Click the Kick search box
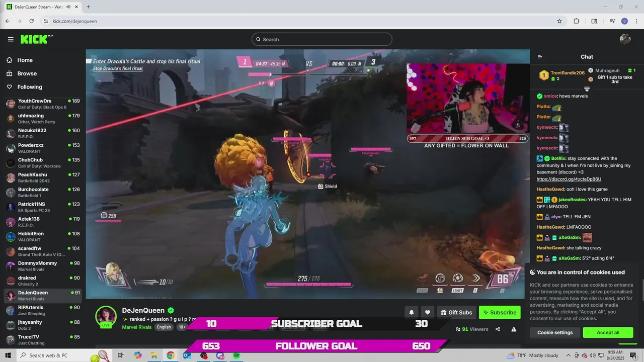Image resolution: width=644 pixels, height=362 pixels. 322,39
